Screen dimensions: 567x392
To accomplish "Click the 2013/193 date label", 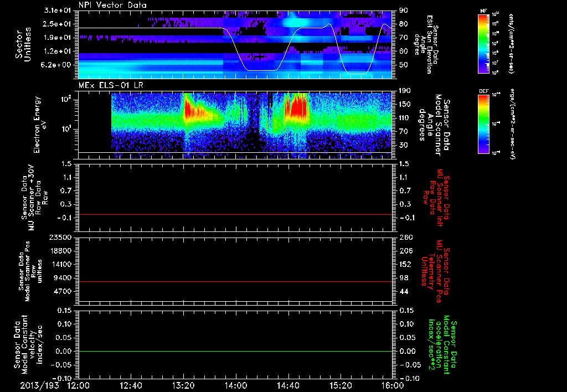I will [39, 385].
